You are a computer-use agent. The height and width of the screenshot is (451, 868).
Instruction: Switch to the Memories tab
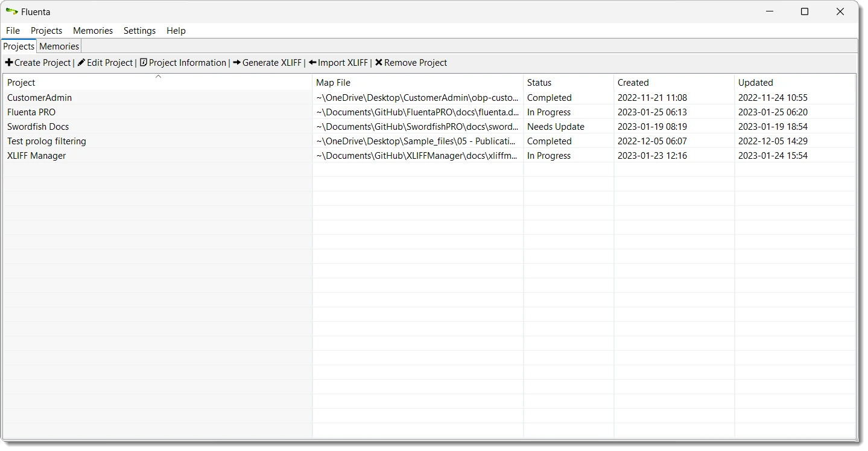click(59, 46)
